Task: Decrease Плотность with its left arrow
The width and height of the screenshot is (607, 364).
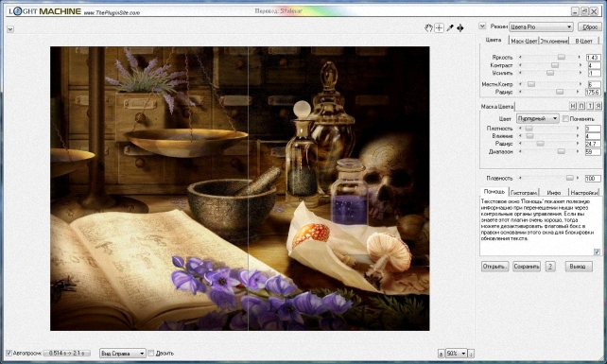Action: point(520,129)
